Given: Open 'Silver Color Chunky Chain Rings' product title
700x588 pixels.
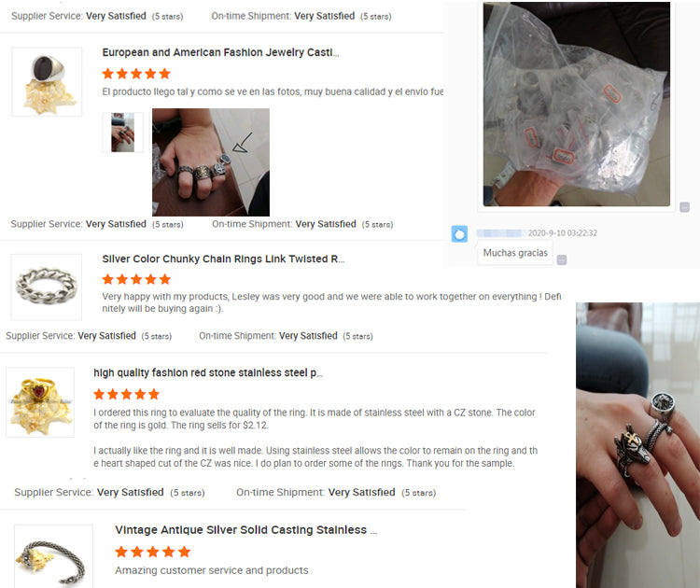Looking at the screenshot, I should [x=223, y=259].
